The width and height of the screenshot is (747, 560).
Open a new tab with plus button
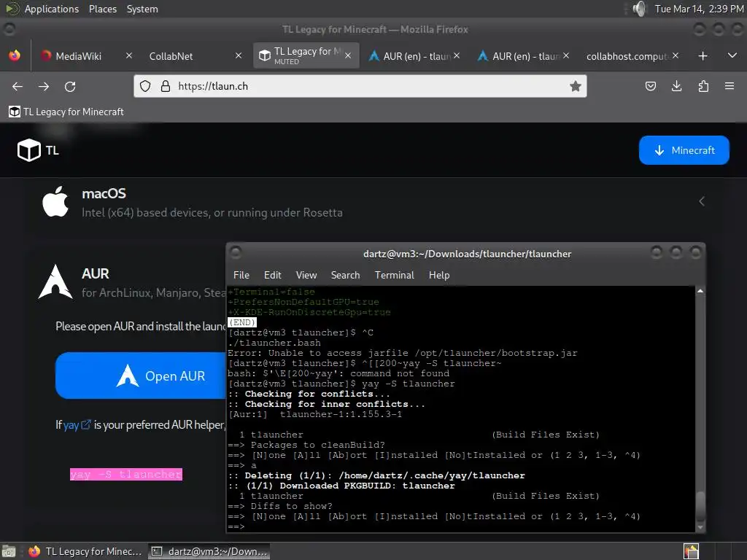click(703, 56)
